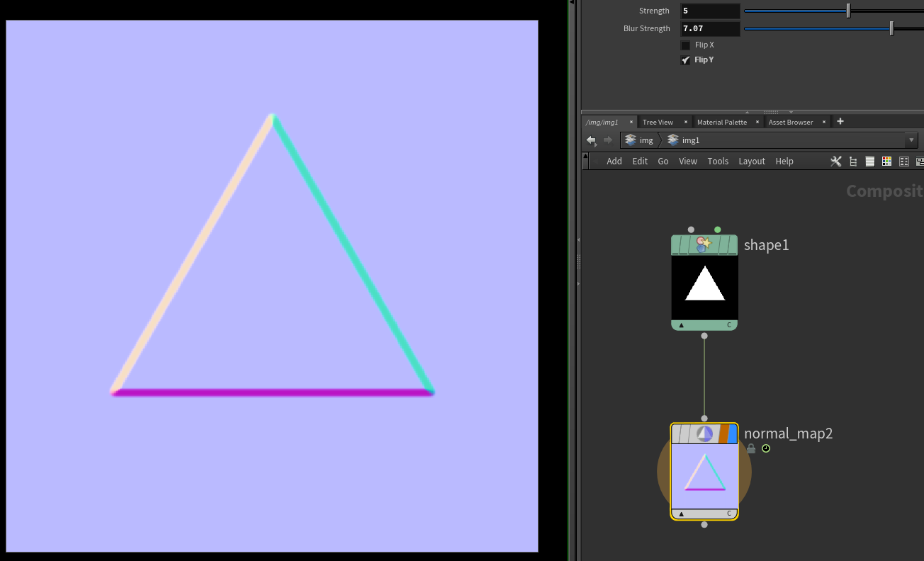Expand the small triangle on shape1 node

681,326
